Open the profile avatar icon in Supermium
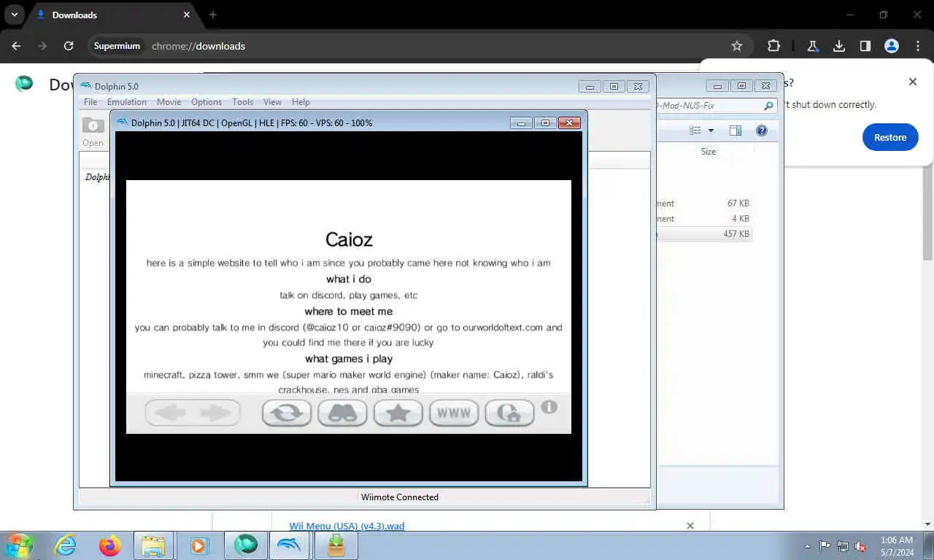 pyautogui.click(x=892, y=46)
